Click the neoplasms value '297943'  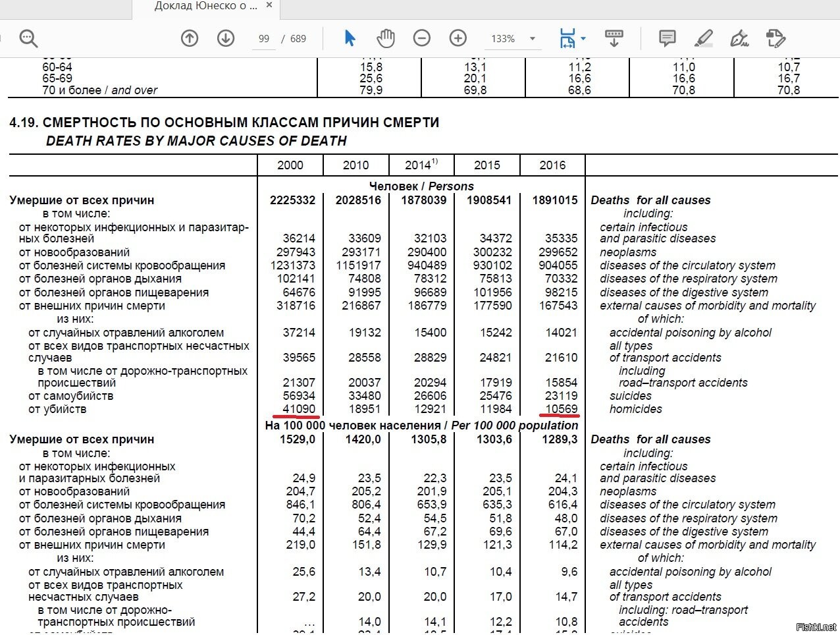pos(296,252)
